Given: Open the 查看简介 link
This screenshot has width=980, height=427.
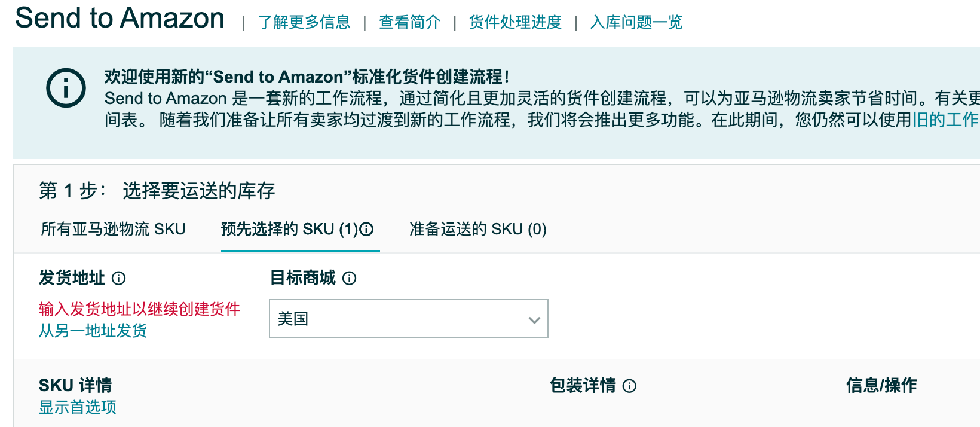Looking at the screenshot, I should [409, 22].
